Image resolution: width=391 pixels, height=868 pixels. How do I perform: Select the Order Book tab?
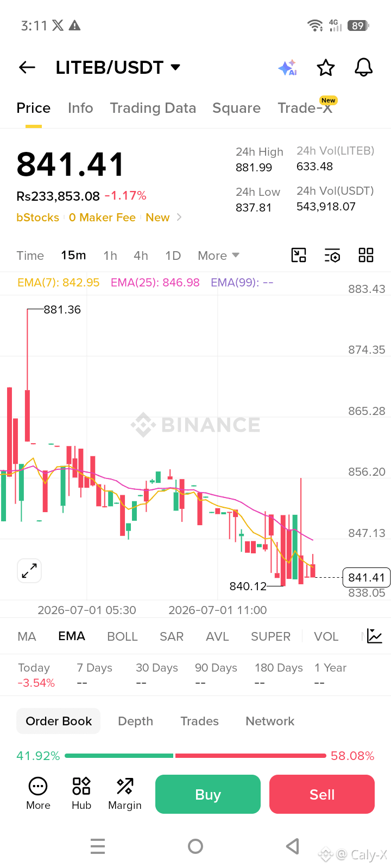59,721
